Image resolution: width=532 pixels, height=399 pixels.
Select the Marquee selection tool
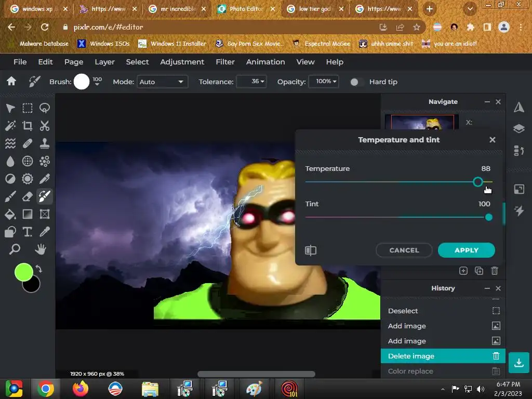(x=28, y=108)
